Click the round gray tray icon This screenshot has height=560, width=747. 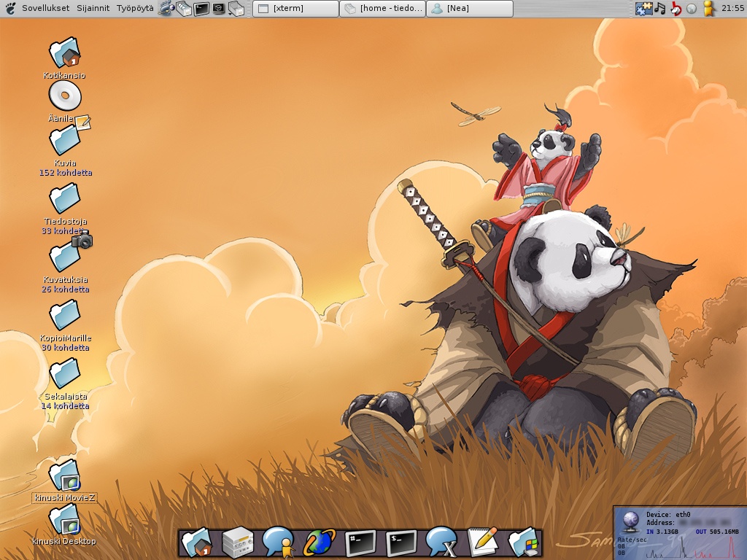[692, 9]
